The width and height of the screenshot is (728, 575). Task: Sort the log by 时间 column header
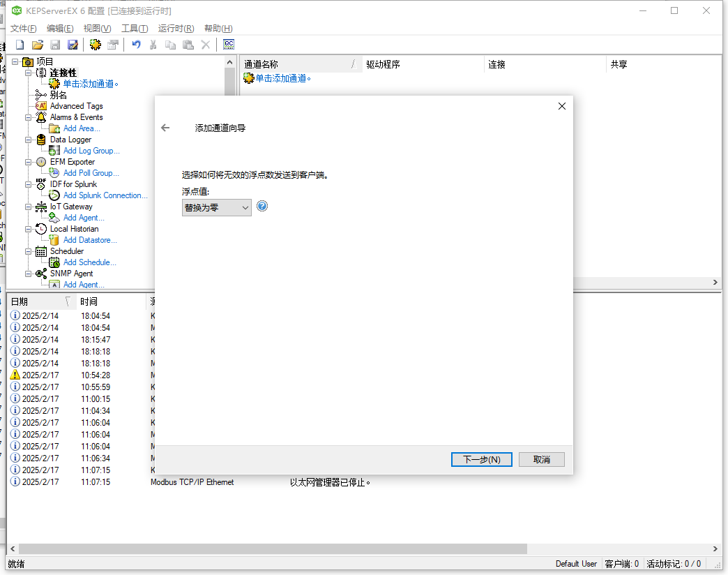[x=110, y=301]
